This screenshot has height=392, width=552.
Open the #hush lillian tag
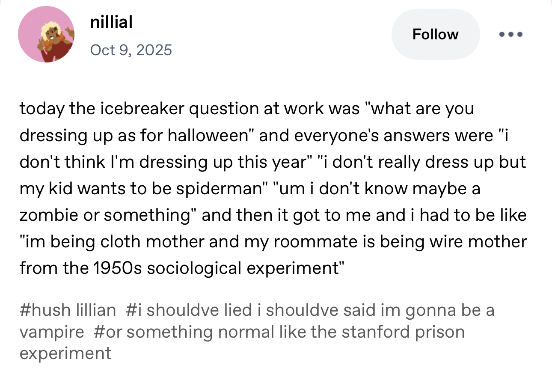[x=68, y=310]
